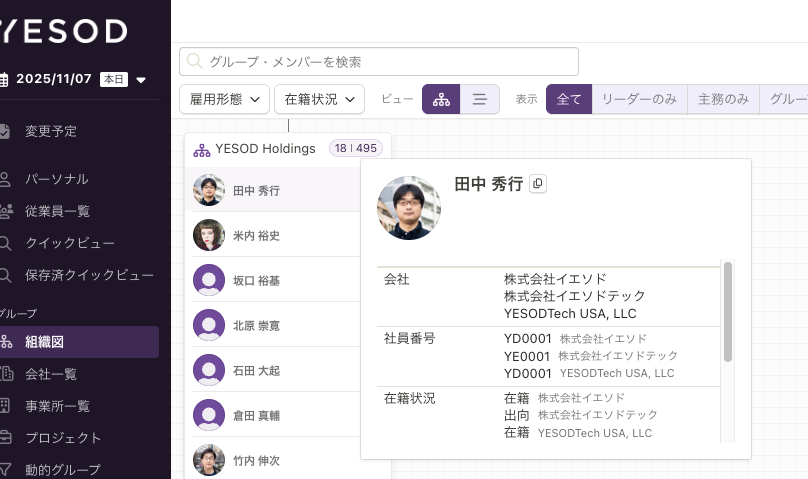Switch to the org tree view icon
The height and width of the screenshot is (479, 808).
click(441, 99)
